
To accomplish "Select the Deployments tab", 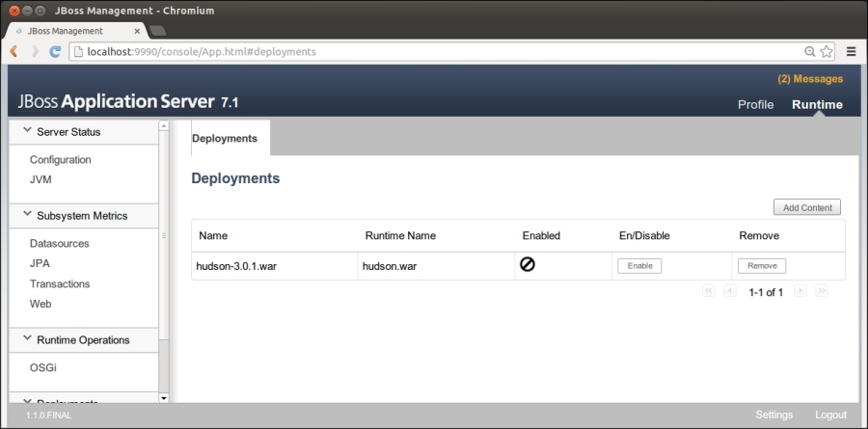I will [225, 138].
